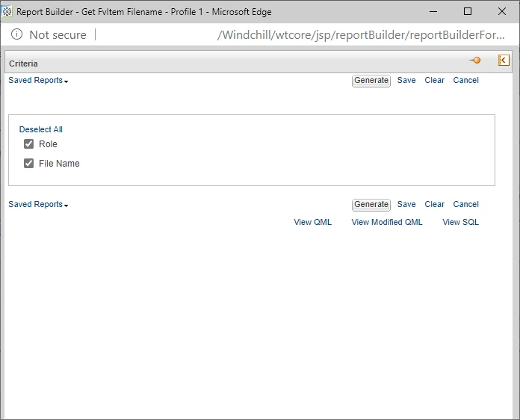
Task: Close the Report Builder window
Action: (502, 12)
